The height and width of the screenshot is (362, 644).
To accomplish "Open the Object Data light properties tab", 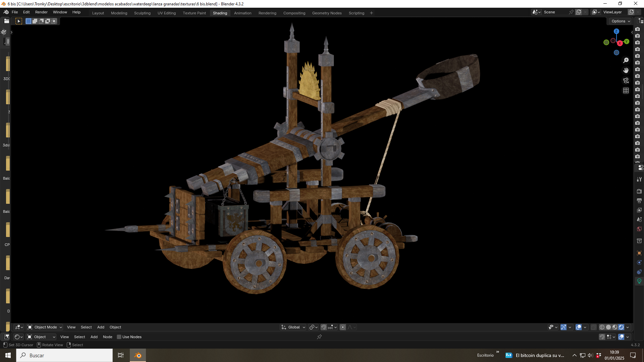I will (x=639, y=281).
